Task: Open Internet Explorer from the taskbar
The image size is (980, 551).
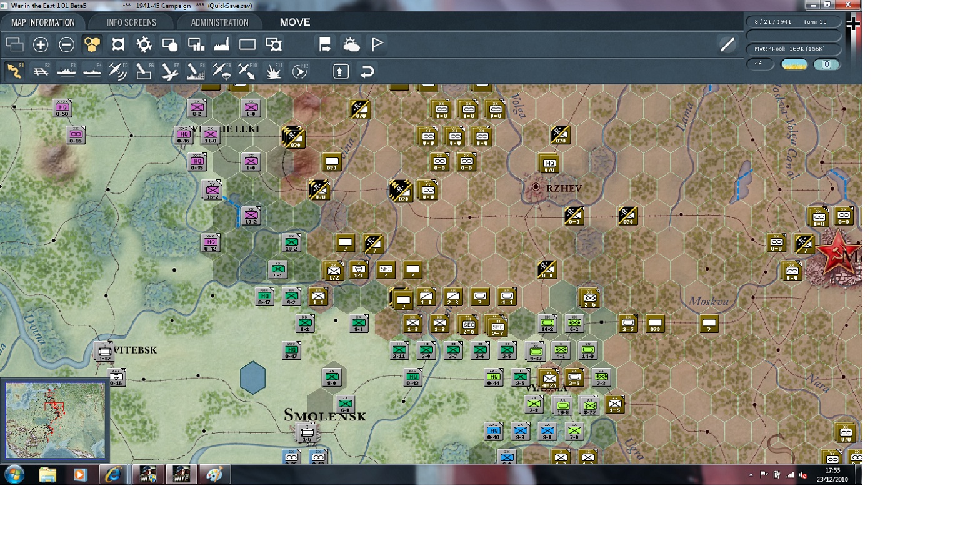Action: click(113, 475)
